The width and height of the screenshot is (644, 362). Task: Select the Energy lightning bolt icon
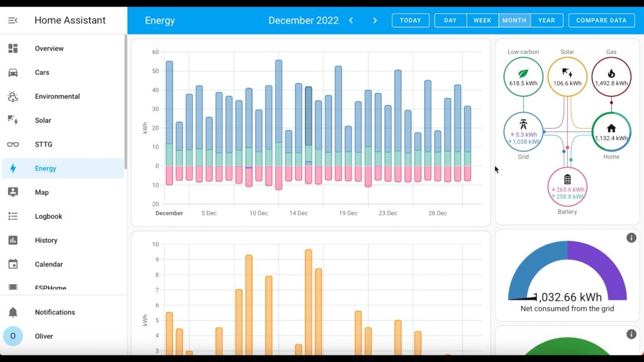(x=13, y=168)
